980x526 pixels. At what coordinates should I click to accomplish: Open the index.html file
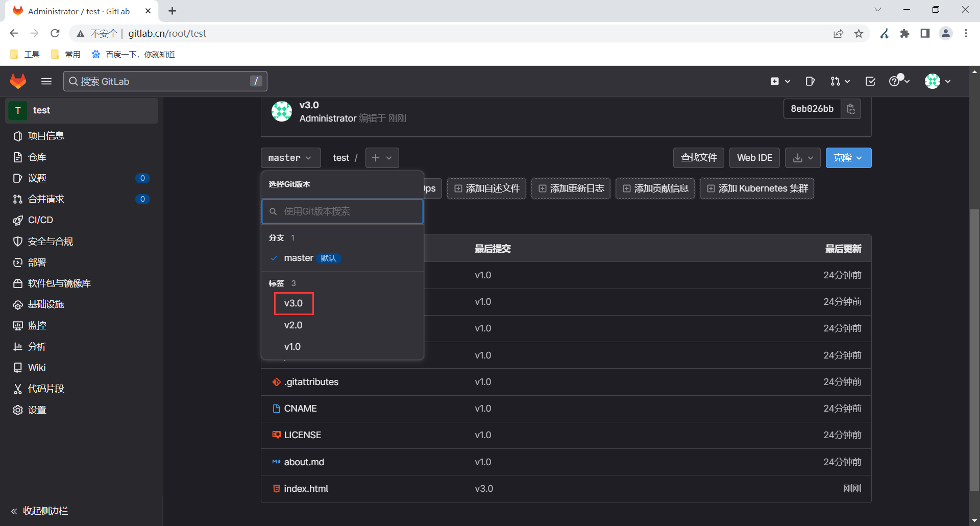point(306,489)
